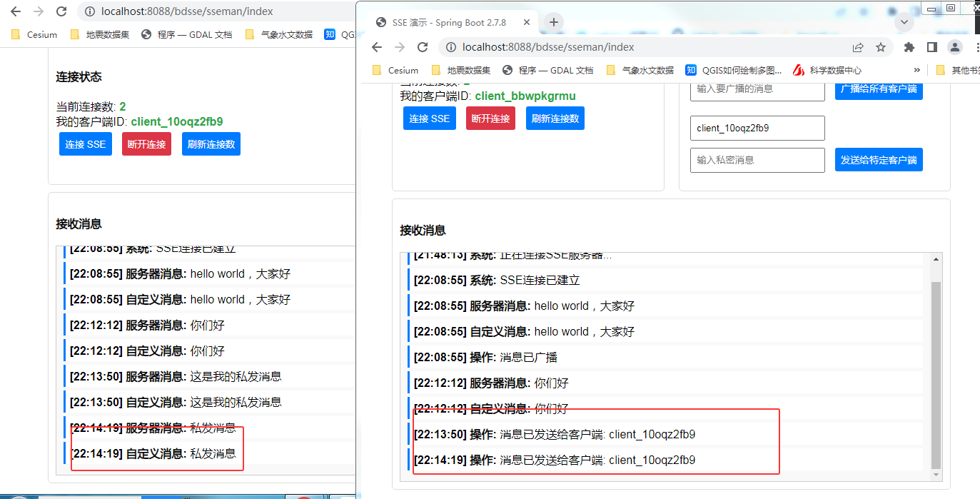Click message list scrollbar thumb in right window
Image resolution: width=980 pixels, height=499 pixels.
[936, 375]
